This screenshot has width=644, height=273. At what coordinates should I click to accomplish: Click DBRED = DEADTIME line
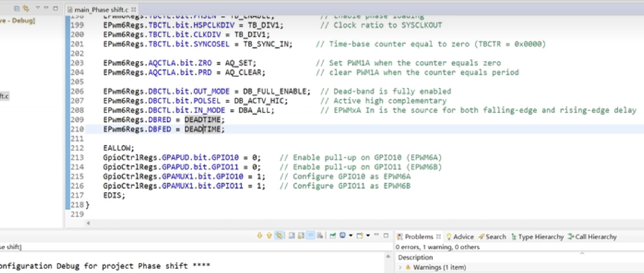(x=164, y=120)
